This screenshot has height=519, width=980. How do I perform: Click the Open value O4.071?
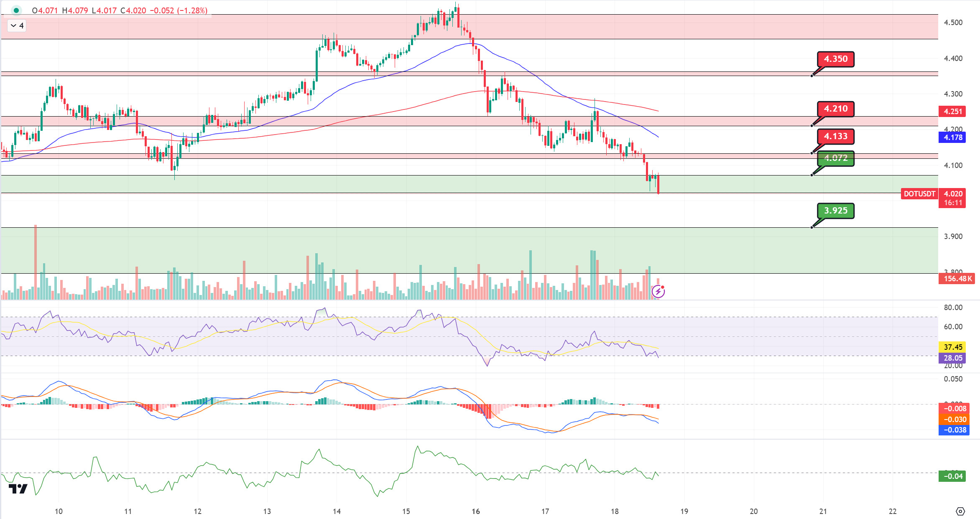[45, 10]
